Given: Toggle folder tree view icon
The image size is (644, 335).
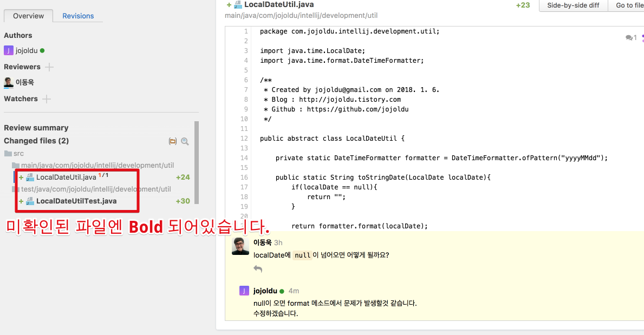Looking at the screenshot, I should 172,141.
